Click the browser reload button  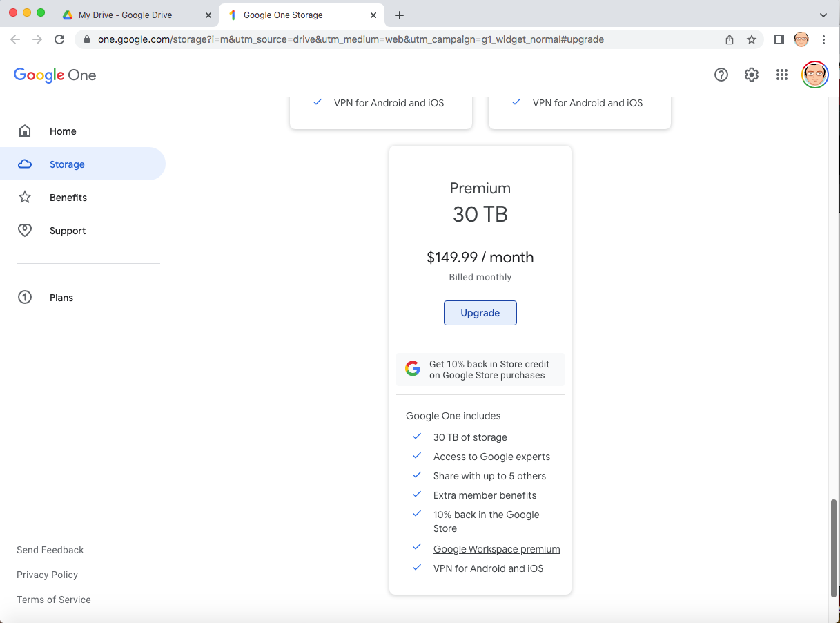click(x=59, y=39)
